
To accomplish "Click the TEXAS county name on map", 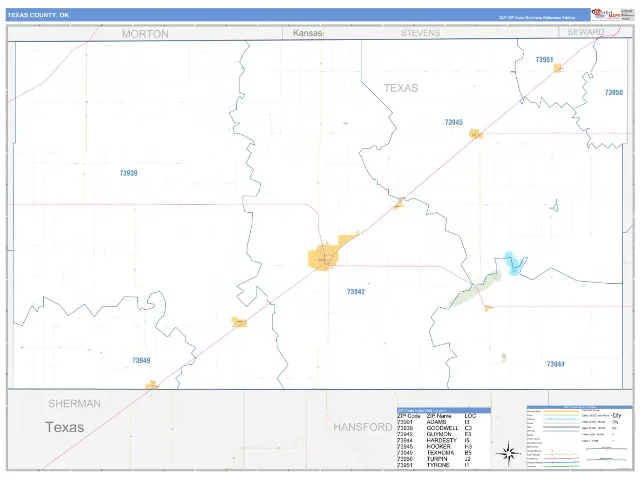I will point(401,88).
